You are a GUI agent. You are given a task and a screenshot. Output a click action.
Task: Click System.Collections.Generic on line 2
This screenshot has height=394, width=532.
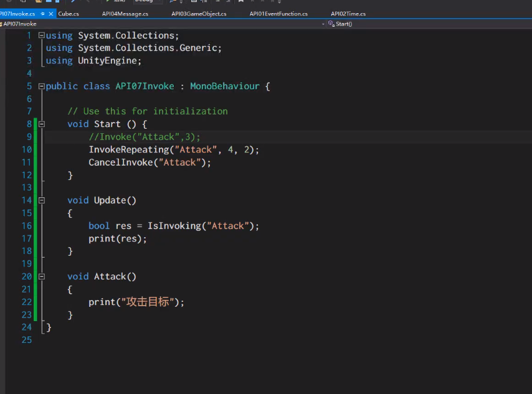(148, 48)
